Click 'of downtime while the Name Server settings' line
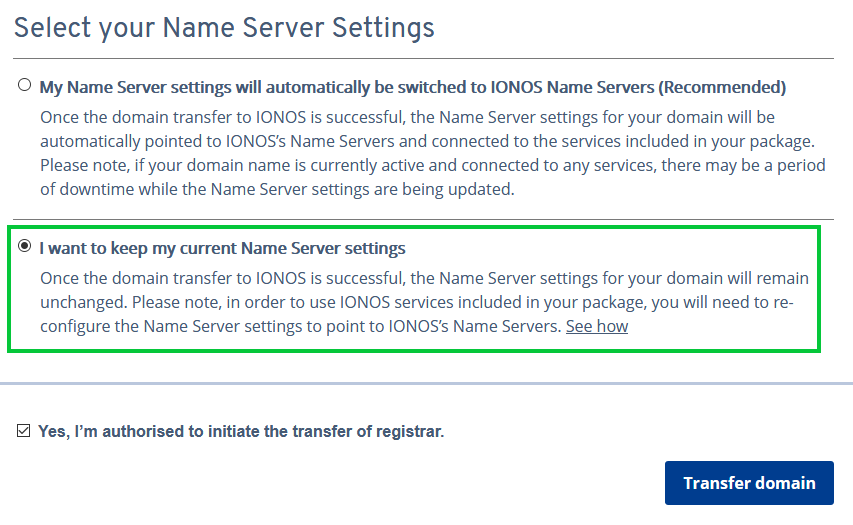853x525 pixels. coord(277,189)
